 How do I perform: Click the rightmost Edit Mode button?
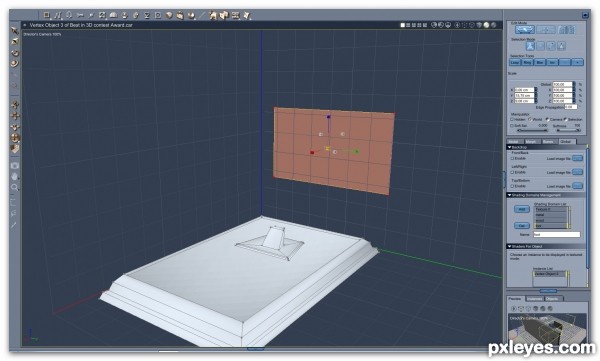tap(566, 29)
